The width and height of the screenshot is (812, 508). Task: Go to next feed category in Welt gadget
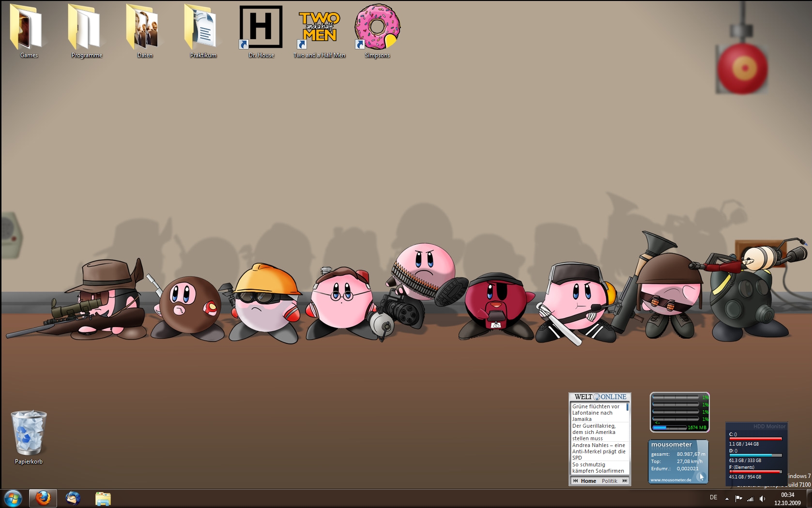[625, 481]
